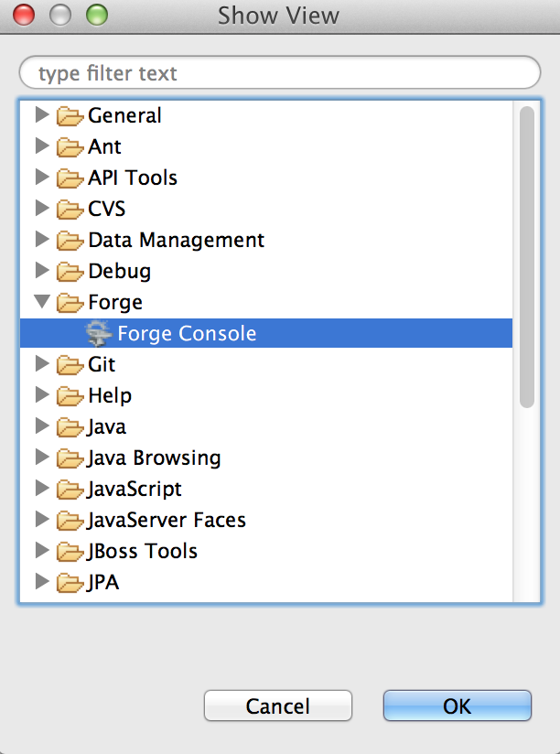
Task: Select the Help tree item
Action: tap(110, 395)
